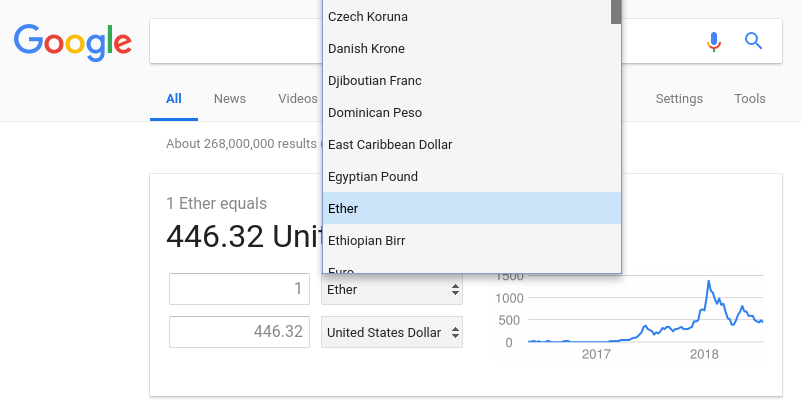
Task: Click the converted amount field 446.32
Action: click(x=240, y=332)
